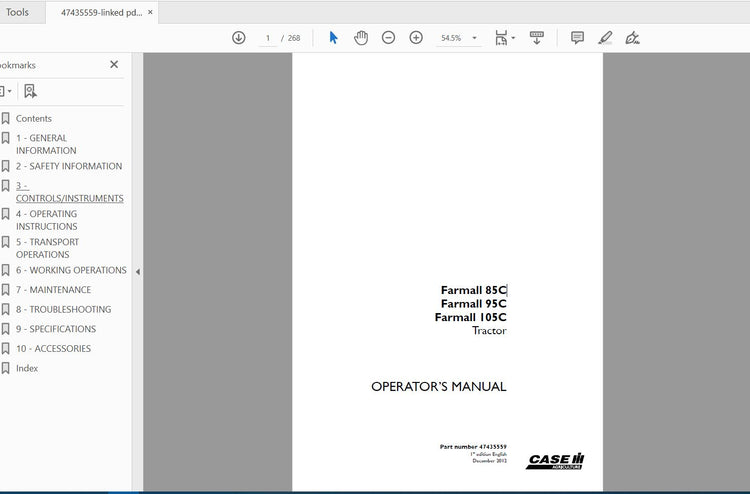The image size is (750, 494).
Task: Open the 6 - WORKING OPERATIONS bookmark
Action: [71, 270]
